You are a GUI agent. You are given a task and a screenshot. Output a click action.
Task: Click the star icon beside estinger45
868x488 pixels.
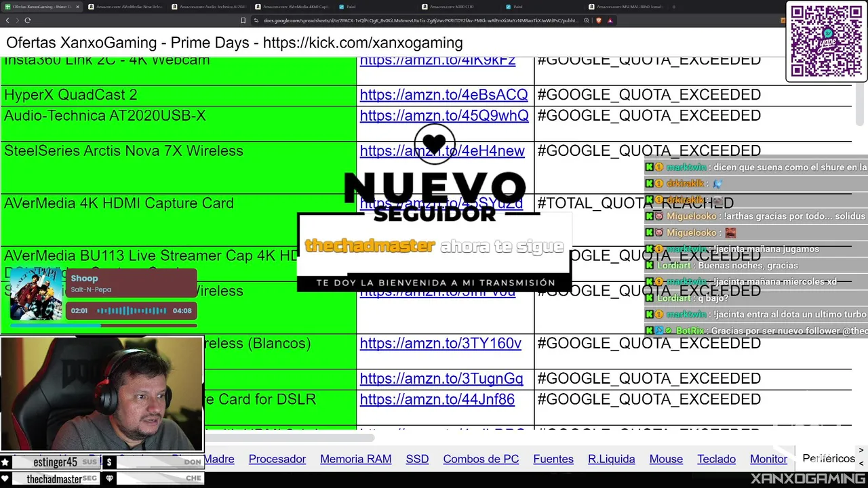[5, 462]
